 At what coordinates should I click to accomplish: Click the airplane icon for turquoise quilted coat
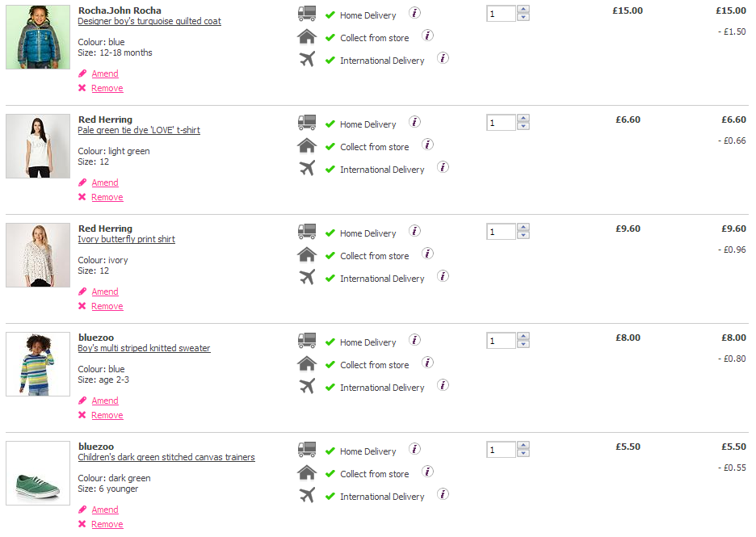click(x=307, y=59)
